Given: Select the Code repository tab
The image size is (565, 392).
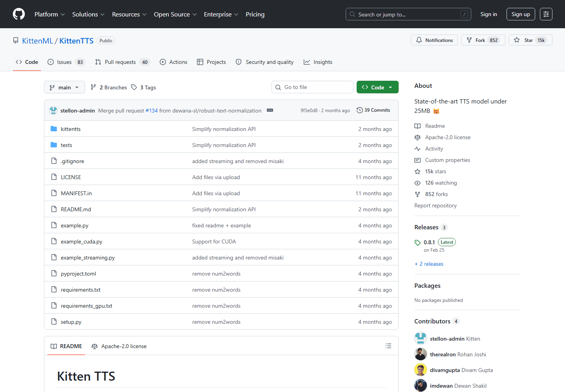Looking at the screenshot, I should (x=27, y=62).
